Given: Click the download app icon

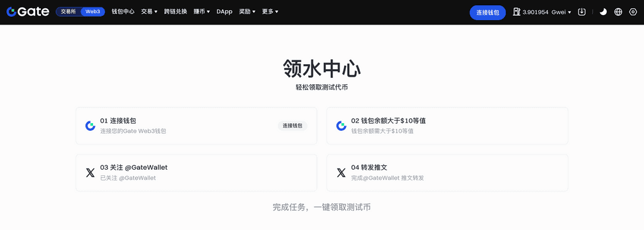Looking at the screenshot, I should pyautogui.click(x=582, y=12).
